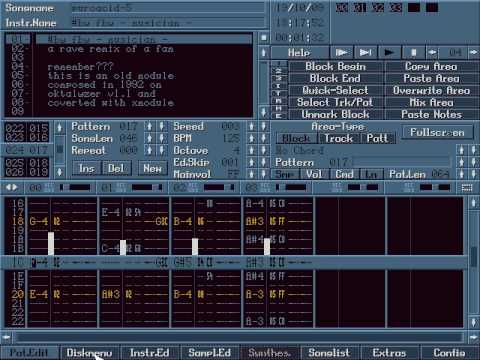Switch to the Smpl.Ed tab
480x360 pixels.
(210, 353)
